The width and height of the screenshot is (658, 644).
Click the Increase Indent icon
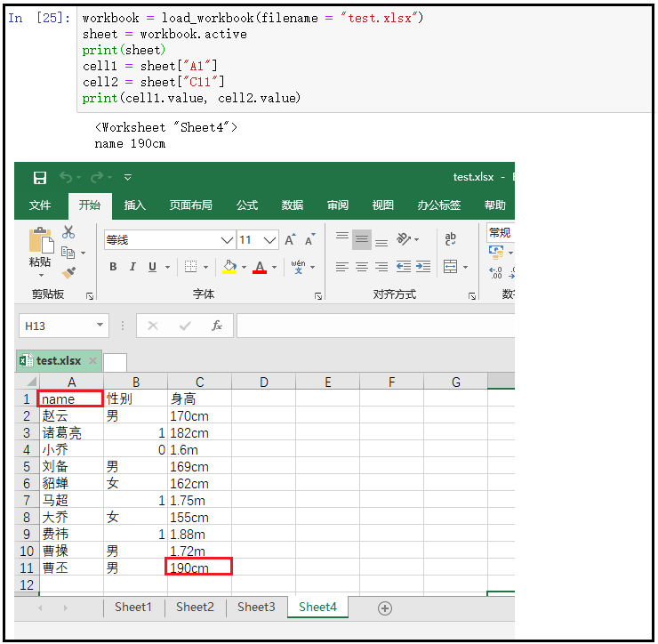(423, 267)
